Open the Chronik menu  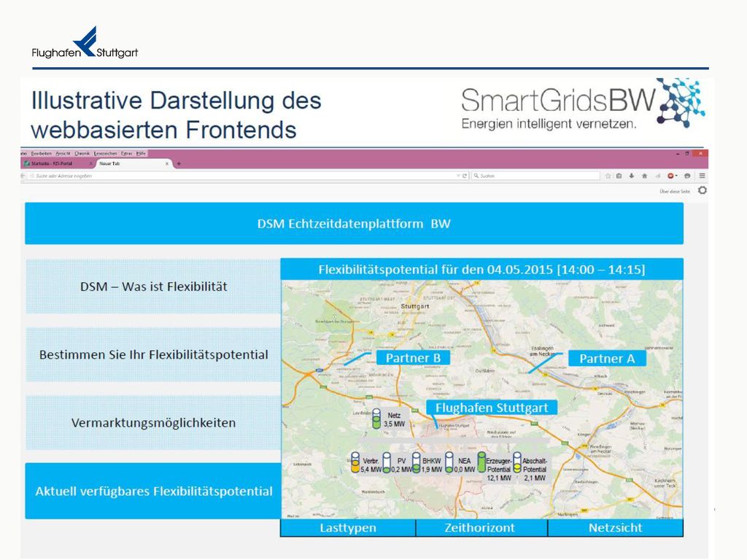click(x=82, y=153)
